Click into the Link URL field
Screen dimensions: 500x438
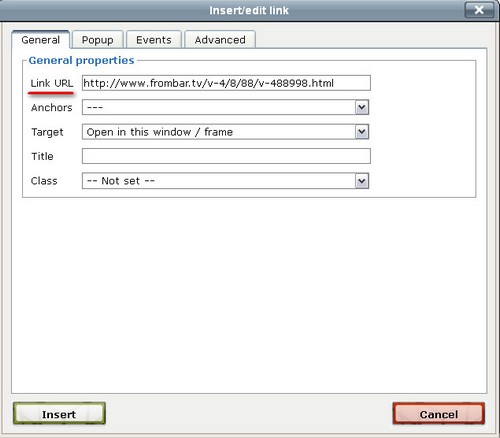tap(226, 83)
